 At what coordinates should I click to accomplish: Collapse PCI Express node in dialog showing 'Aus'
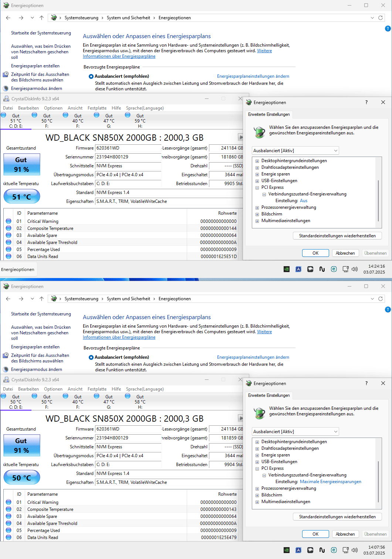tap(257, 188)
